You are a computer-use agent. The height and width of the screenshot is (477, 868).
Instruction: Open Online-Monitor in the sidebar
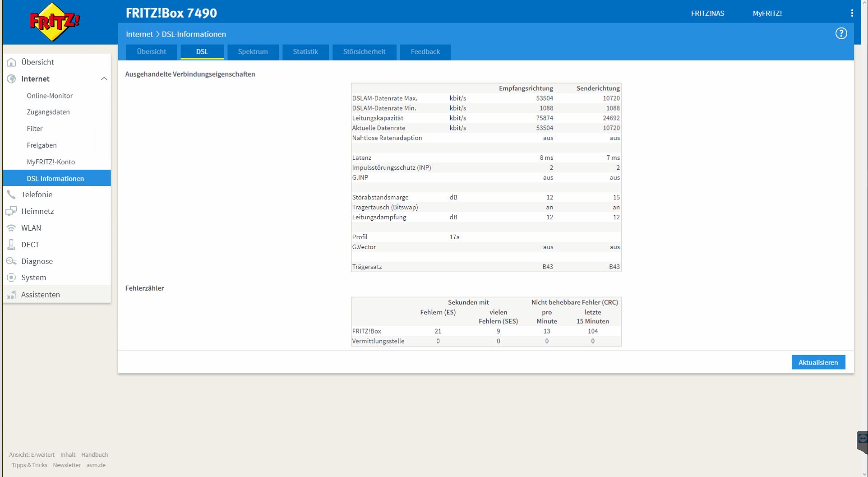pos(50,96)
